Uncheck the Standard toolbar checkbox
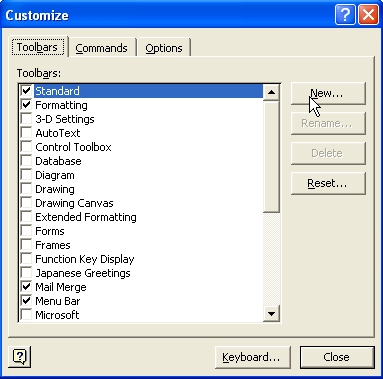Screen dimensions: 383x379 [26, 91]
